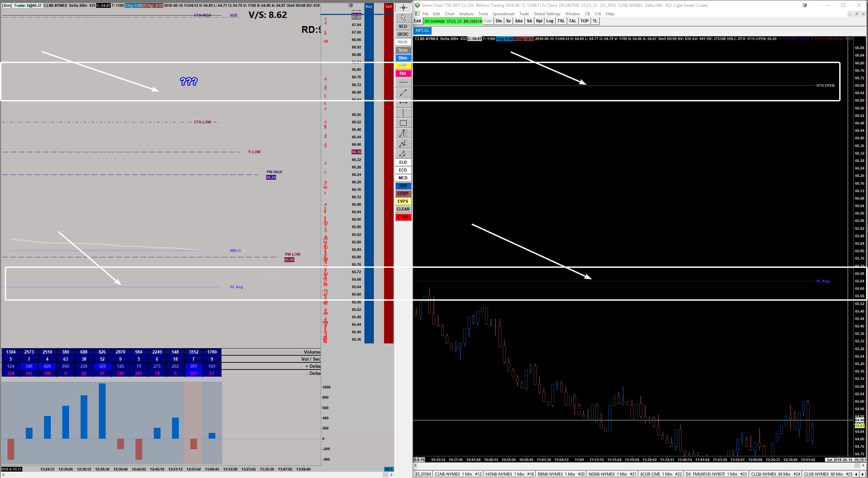868x478 pixels.
Task: Select the crosshair chart values tool
Action: tap(403, 7)
